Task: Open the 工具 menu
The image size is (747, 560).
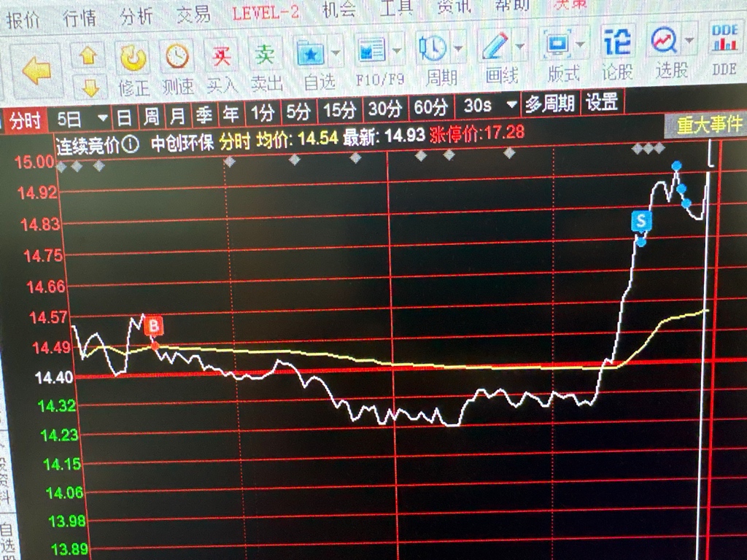Action: [396, 7]
